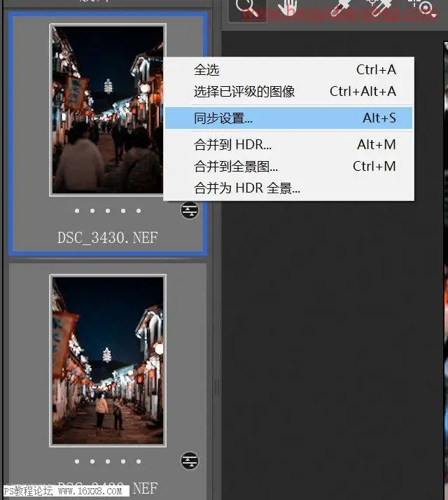Image resolution: width=448 pixels, height=500 pixels.
Task: Set fifth rating dot under the second thumbnail
Action: click(139, 461)
